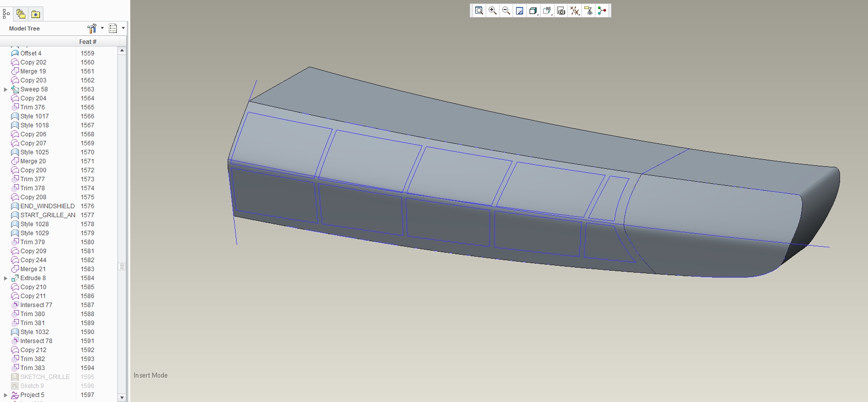Select the Trim 376 feature

(x=32, y=107)
